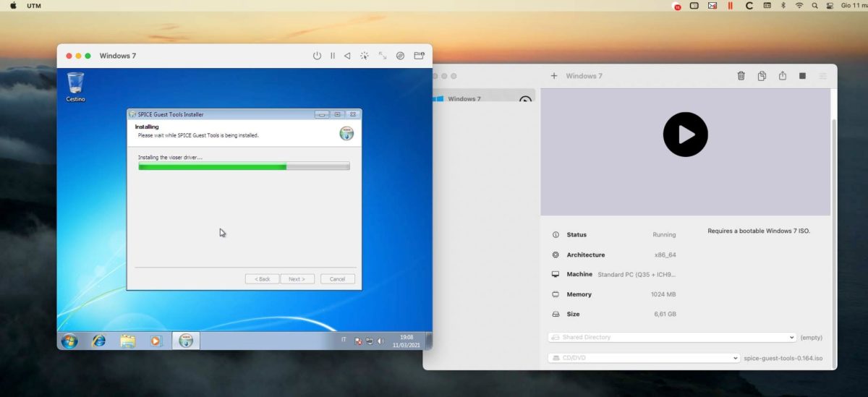Select SPICE installer taskbar button
The width and height of the screenshot is (868, 397).
[186, 341]
